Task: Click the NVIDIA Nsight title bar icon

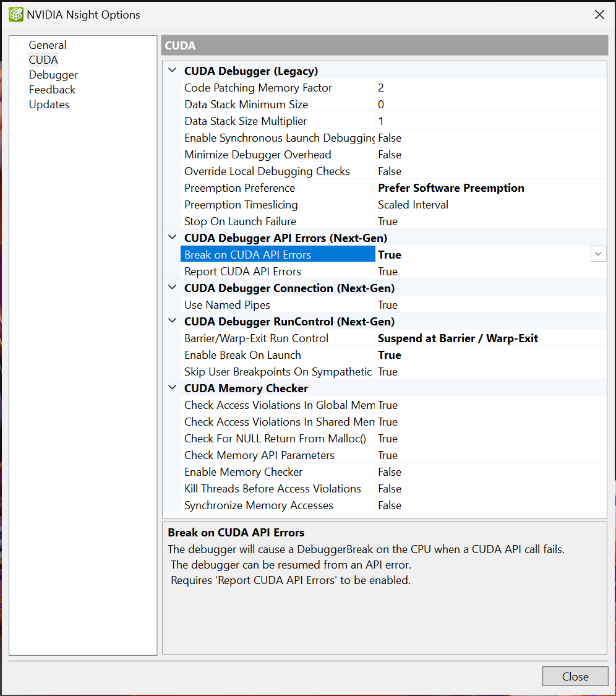Action: coord(16,15)
